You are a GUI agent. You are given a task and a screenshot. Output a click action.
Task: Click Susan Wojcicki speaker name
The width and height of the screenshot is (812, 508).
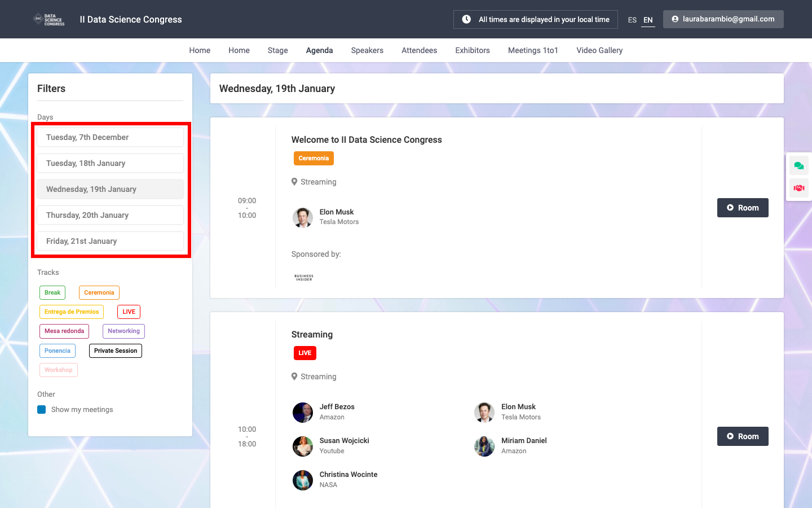(345, 441)
